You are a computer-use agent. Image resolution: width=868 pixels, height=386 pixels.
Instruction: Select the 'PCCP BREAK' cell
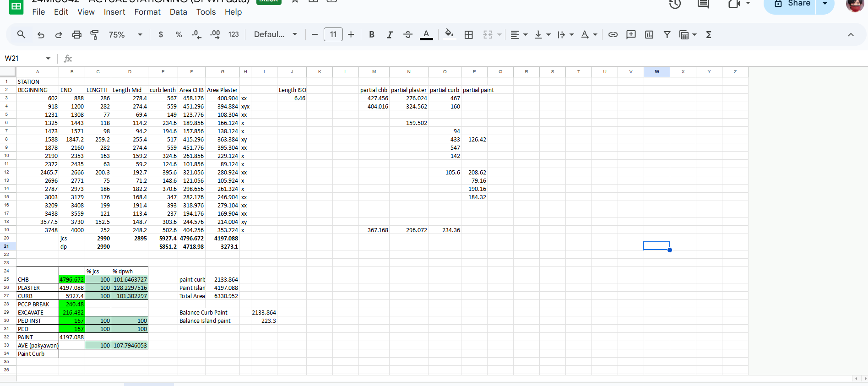[x=38, y=304]
